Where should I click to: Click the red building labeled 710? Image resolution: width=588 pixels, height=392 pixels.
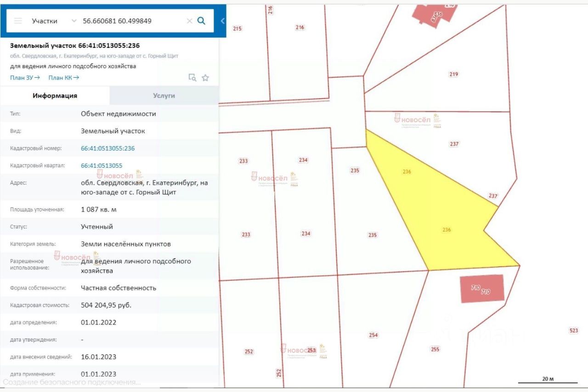[482, 289]
